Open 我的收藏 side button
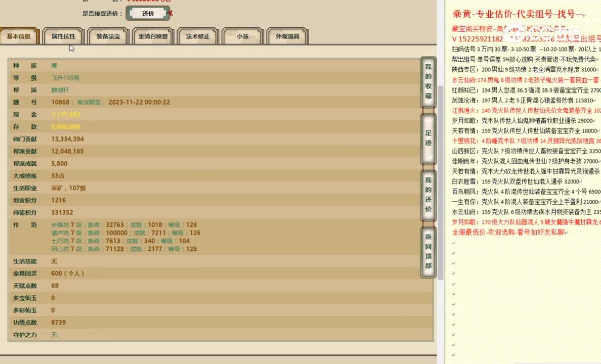601x364 pixels. coord(428,81)
